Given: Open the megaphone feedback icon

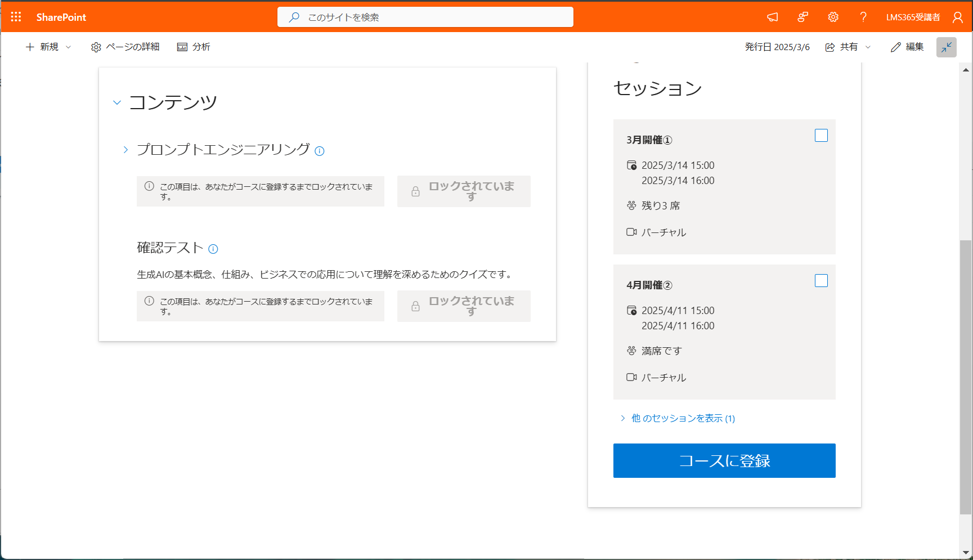Looking at the screenshot, I should [773, 17].
